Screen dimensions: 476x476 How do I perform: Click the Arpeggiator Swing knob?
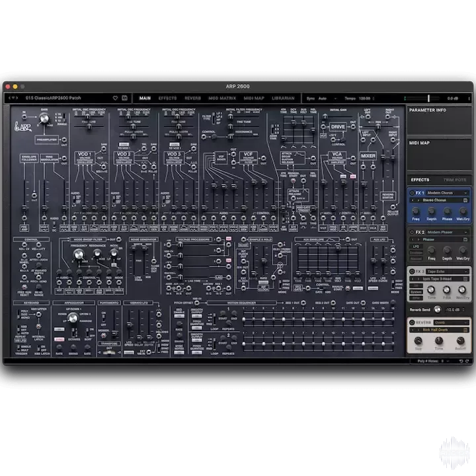coord(73,347)
